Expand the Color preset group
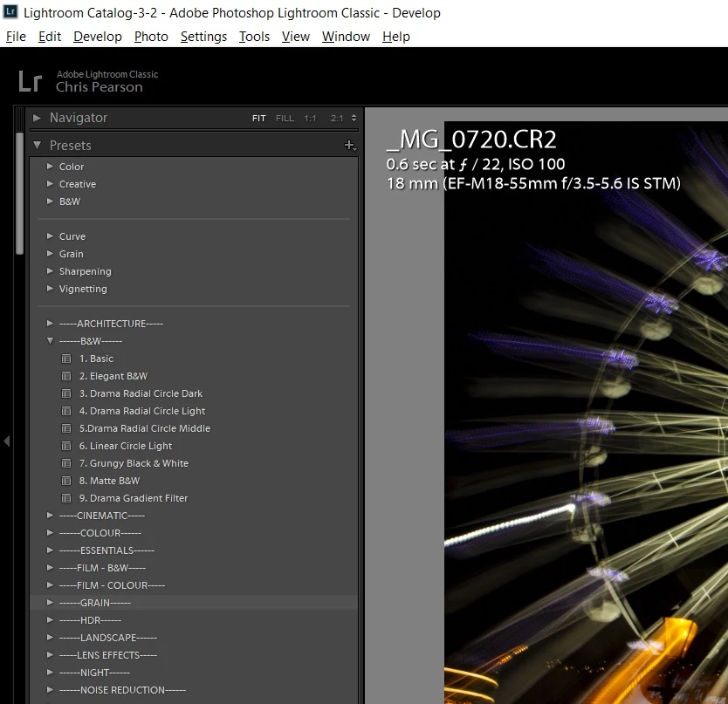The height and width of the screenshot is (704, 728). [x=50, y=166]
